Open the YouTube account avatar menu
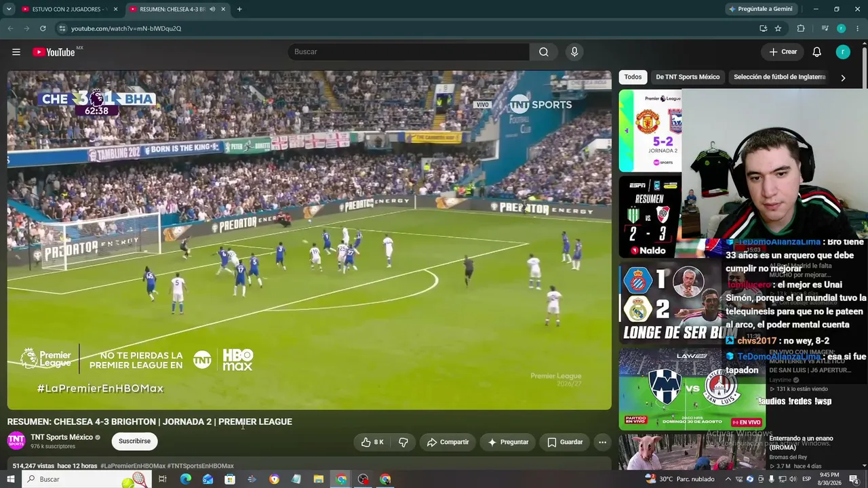The height and width of the screenshot is (488, 868). point(843,52)
